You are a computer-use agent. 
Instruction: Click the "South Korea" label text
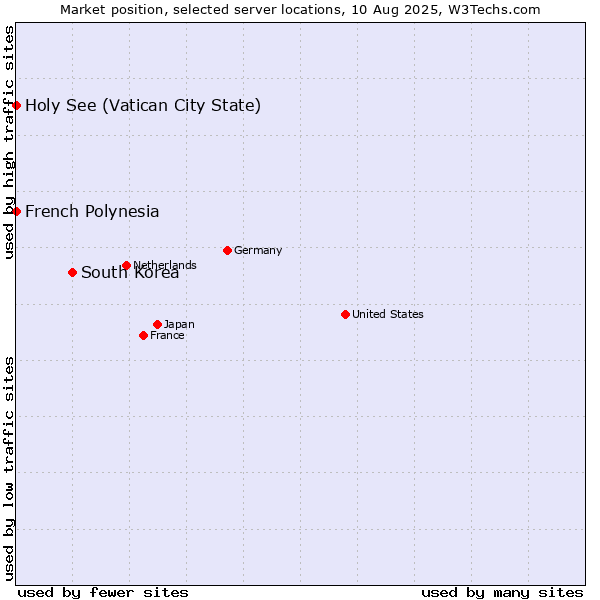130,272
